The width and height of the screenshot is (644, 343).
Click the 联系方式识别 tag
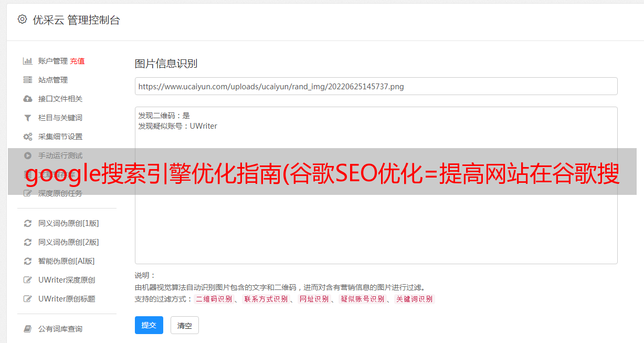pyautogui.click(x=266, y=299)
